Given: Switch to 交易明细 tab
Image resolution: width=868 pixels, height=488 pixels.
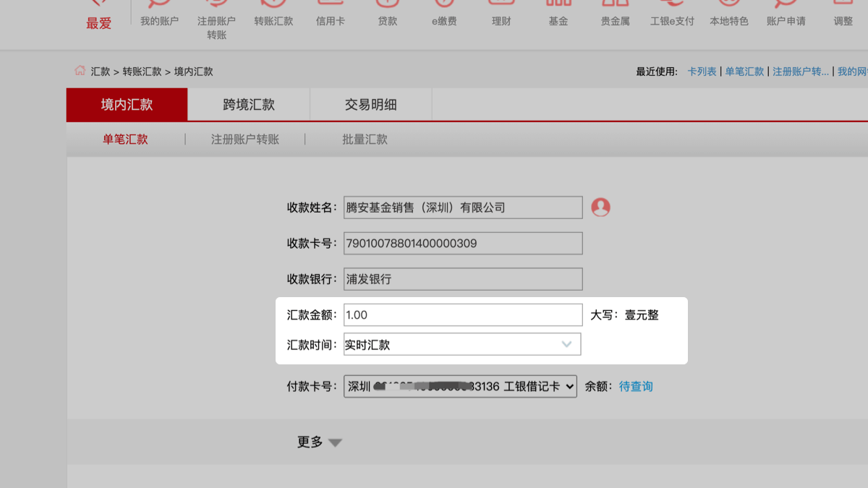Looking at the screenshot, I should click(x=370, y=105).
